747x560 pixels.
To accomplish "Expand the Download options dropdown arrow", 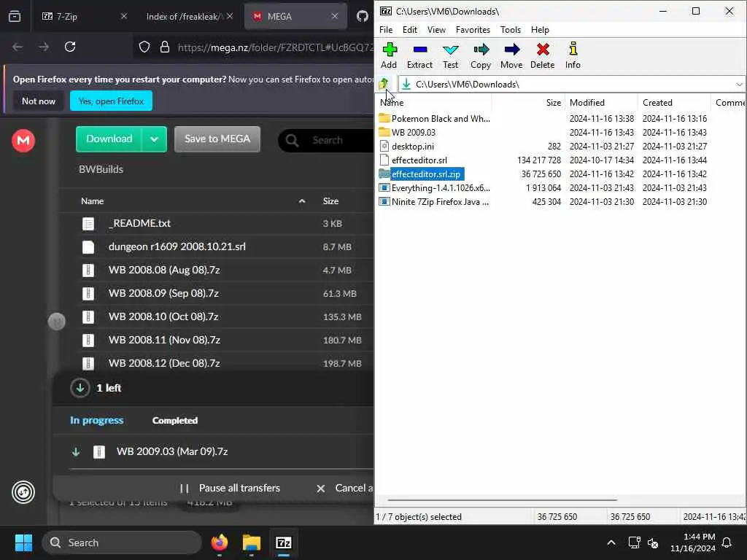I will pyautogui.click(x=155, y=139).
